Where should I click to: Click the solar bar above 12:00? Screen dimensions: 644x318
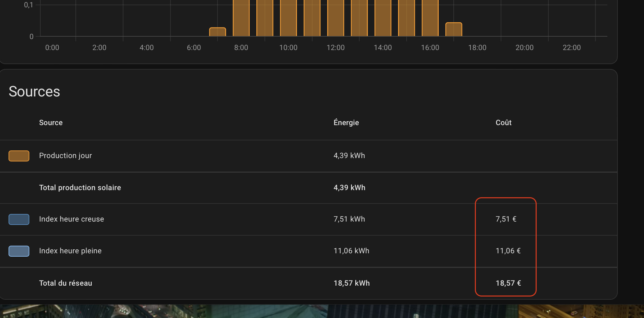(336, 18)
